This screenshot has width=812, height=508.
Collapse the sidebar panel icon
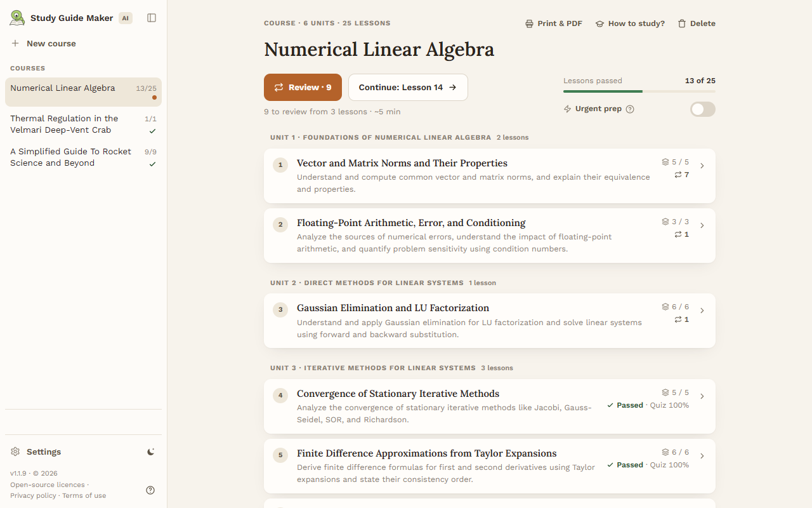(152, 18)
